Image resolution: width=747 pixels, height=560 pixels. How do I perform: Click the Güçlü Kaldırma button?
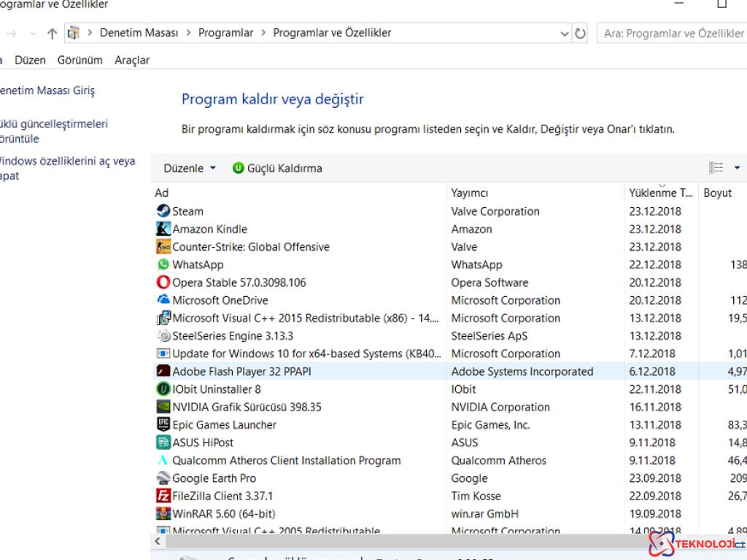tap(277, 168)
